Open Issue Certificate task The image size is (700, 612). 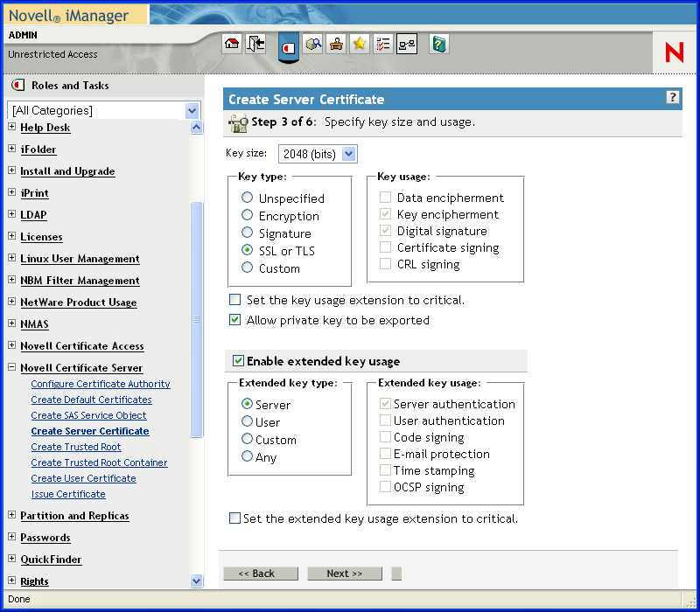point(68,494)
